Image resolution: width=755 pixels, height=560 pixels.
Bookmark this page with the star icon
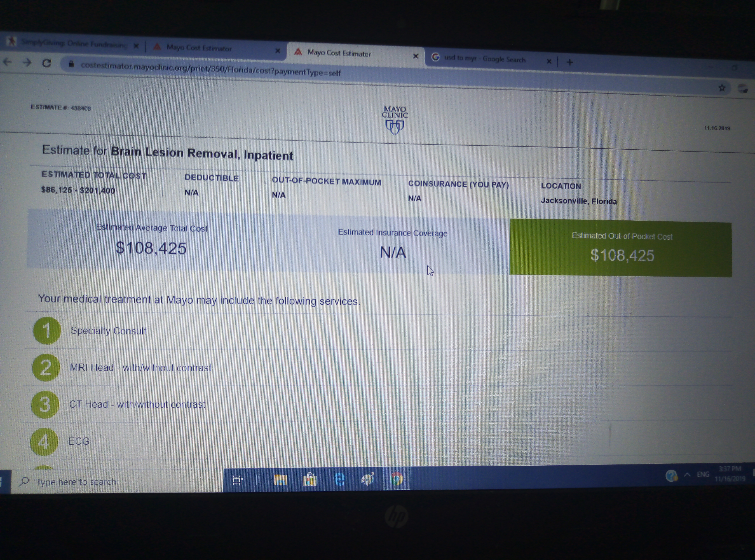click(722, 88)
